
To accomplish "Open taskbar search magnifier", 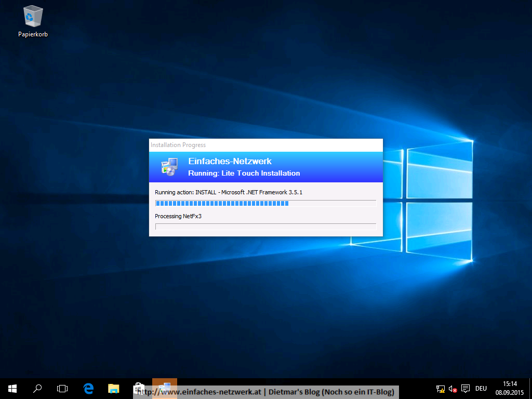I will tap(37, 389).
